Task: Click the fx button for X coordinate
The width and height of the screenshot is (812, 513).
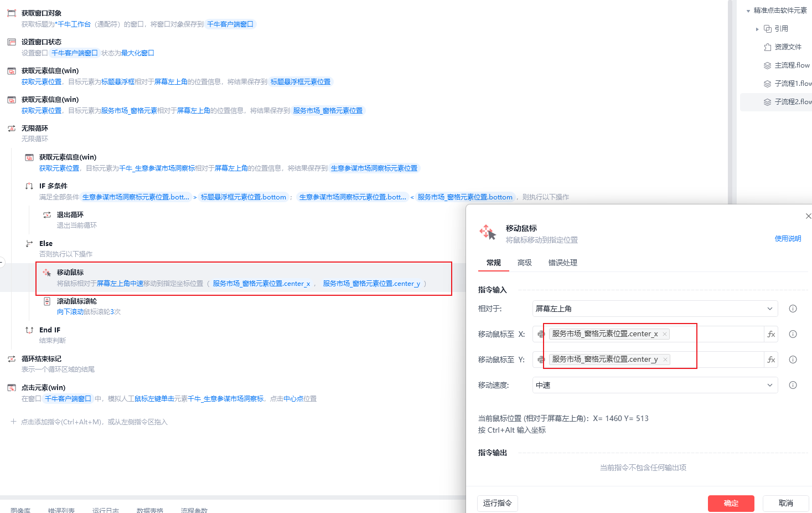Action: pyautogui.click(x=771, y=334)
